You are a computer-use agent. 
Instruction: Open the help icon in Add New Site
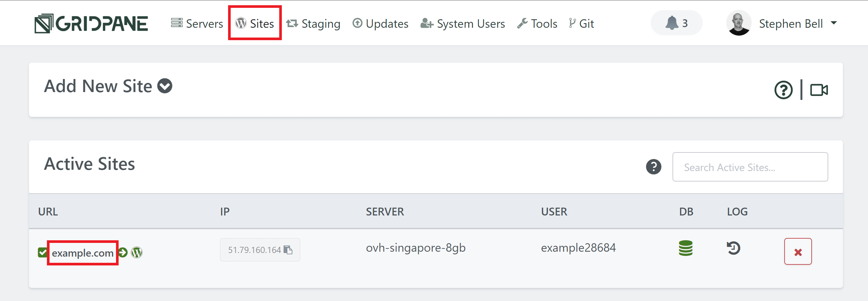coord(783,90)
